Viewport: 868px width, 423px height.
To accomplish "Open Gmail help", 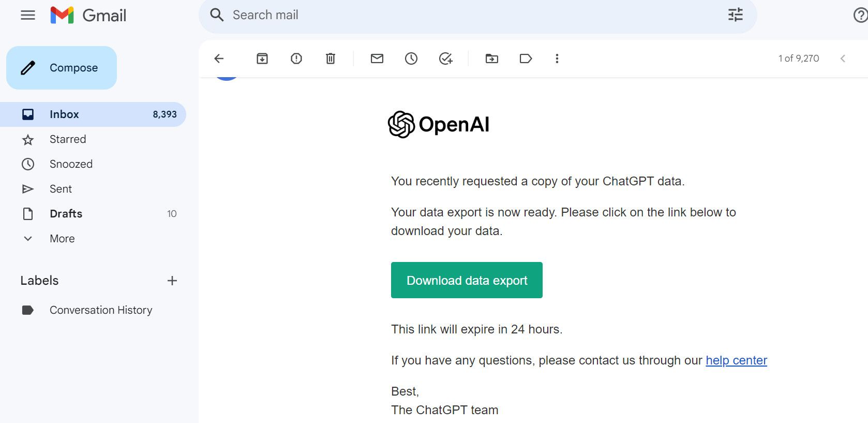I will coord(858,15).
